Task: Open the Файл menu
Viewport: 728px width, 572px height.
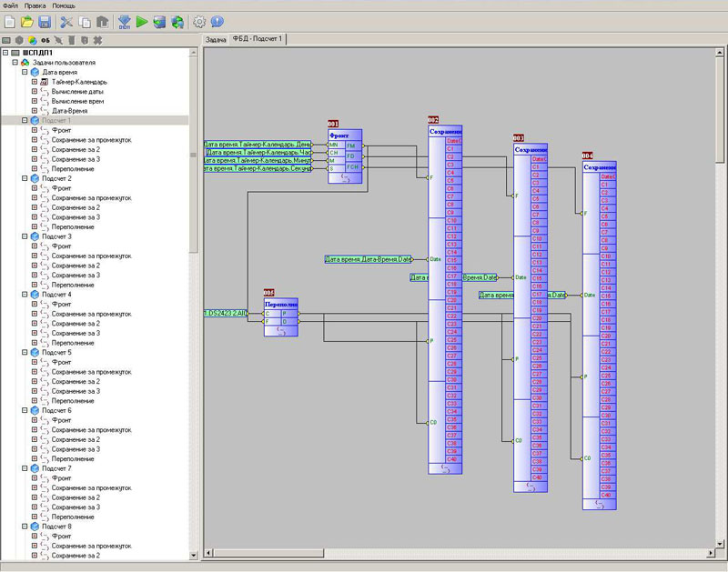Action: tap(11, 5)
